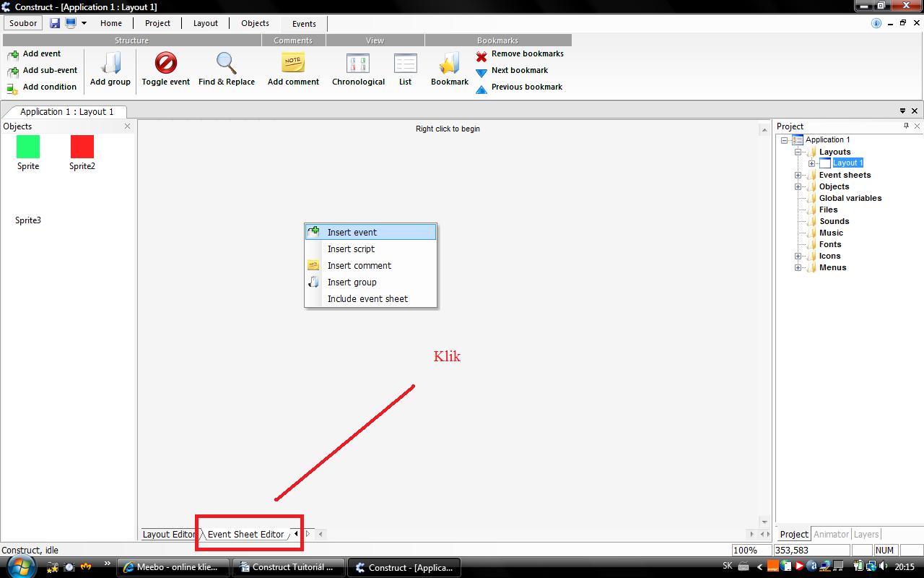Collapse the Layouts folder node
Screen dimensions: 924x578
coord(798,152)
